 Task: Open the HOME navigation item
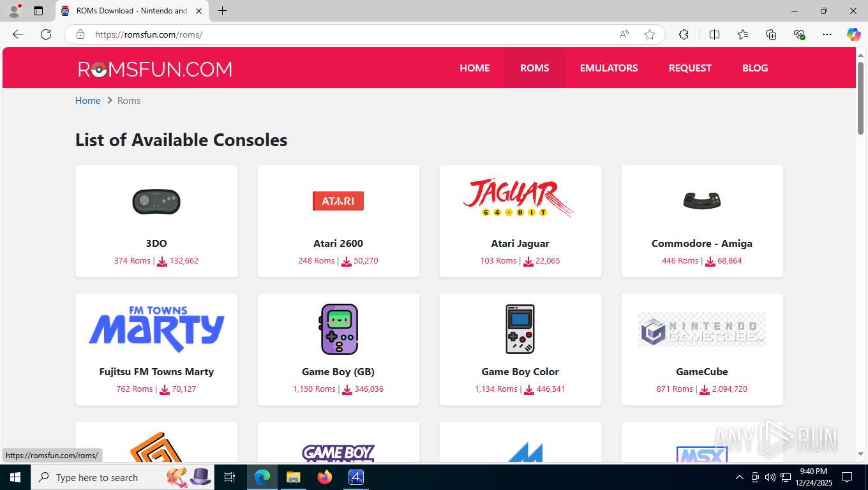pos(475,68)
